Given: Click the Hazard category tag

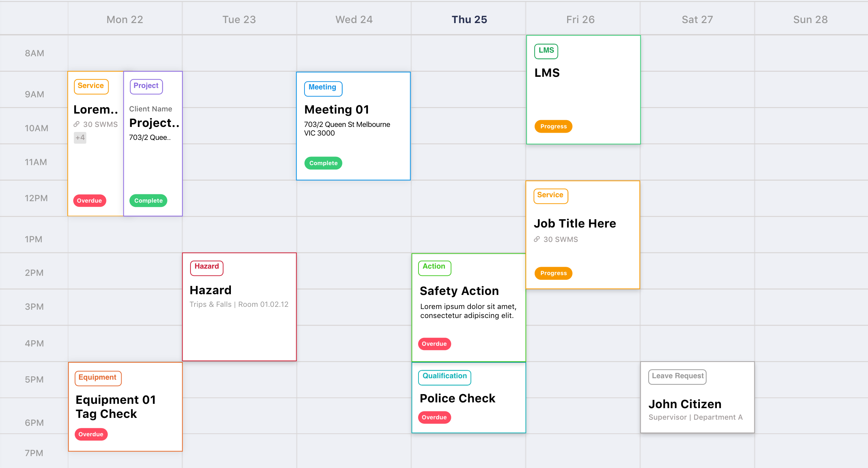Looking at the screenshot, I should (207, 267).
